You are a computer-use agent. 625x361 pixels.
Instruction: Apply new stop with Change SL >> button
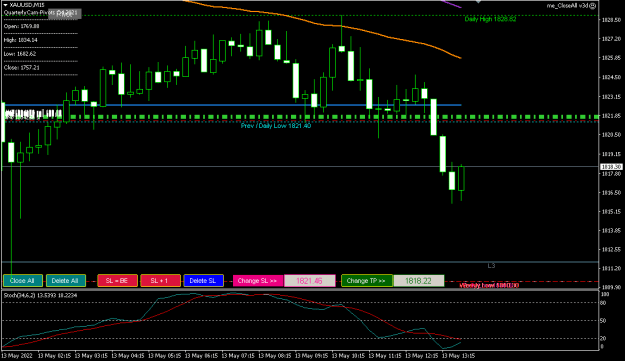[258, 281]
